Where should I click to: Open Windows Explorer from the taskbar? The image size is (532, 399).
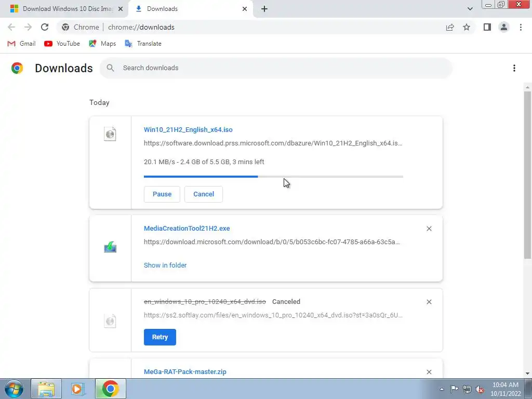coord(46,389)
